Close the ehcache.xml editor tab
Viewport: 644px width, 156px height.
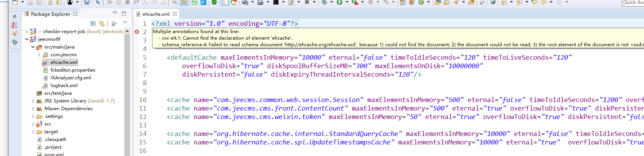(x=175, y=14)
